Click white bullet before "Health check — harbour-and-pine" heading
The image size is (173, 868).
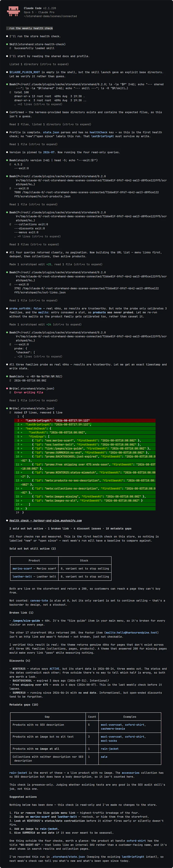pyautogui.click(x=7, y=520)
